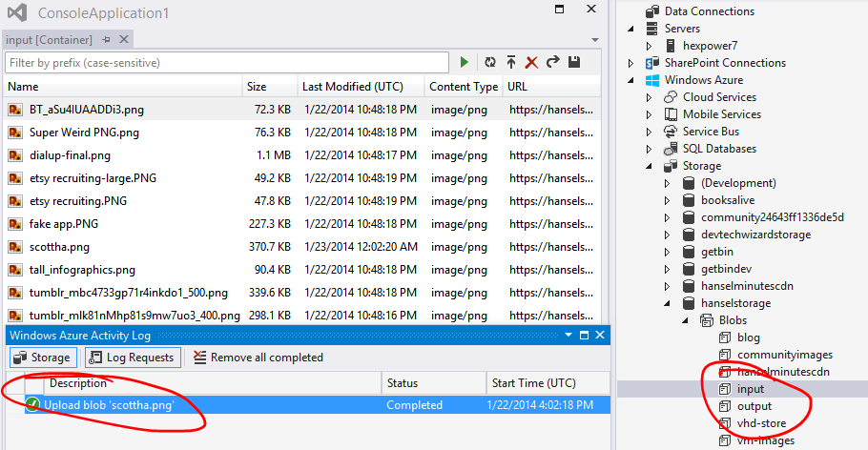
Task: Click the Windows Azure logo icon
Action: point(652,80)
